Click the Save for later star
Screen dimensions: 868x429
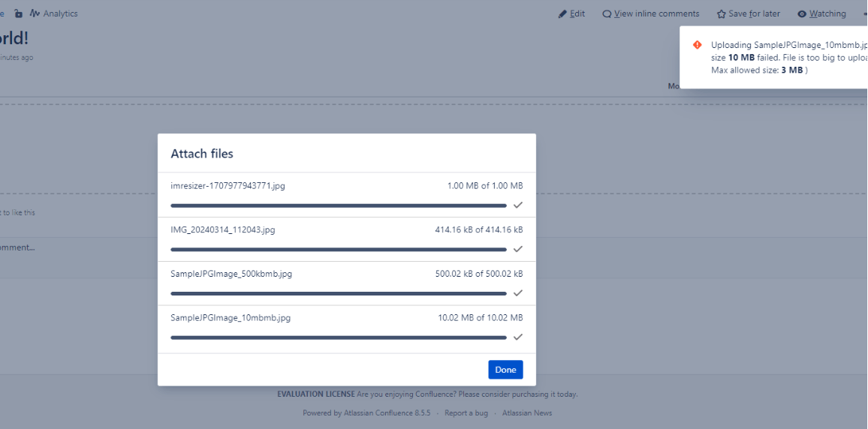pyautogui.click(x=748, y=13)
